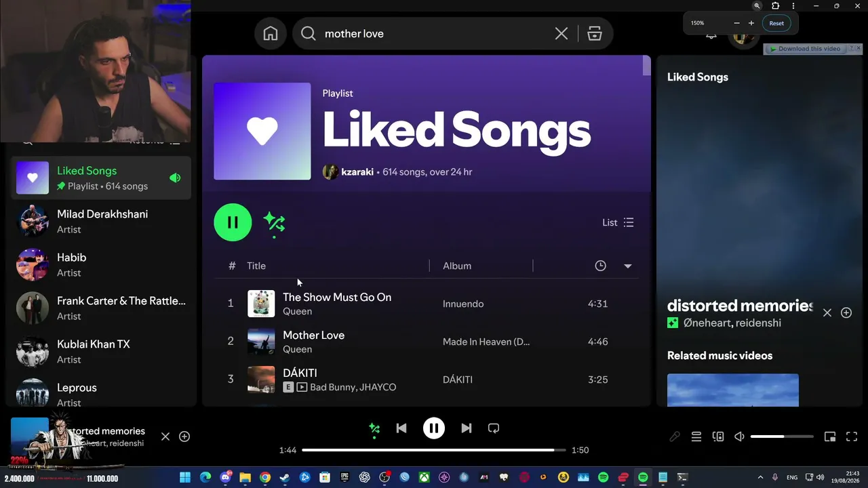Open Connect to a device

[718, 437]
